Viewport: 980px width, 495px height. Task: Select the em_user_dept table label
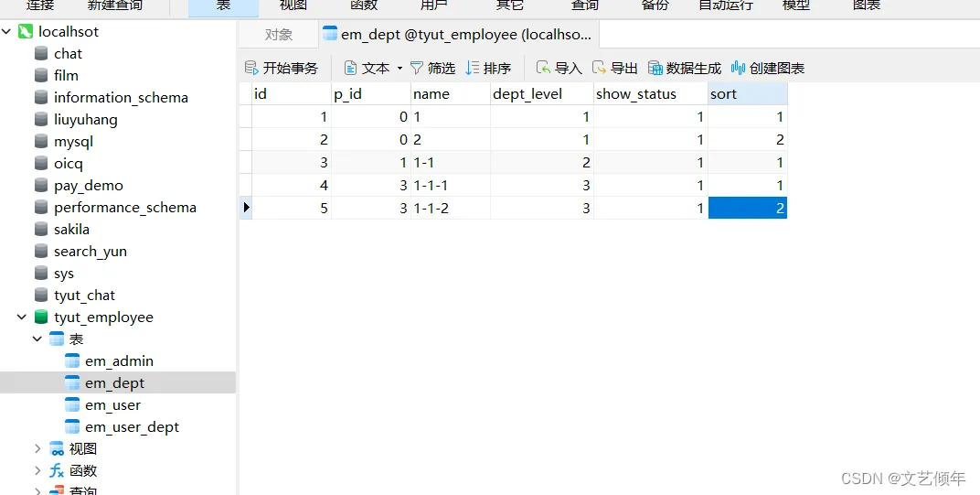pyautogui.click(x=132, y=426)
